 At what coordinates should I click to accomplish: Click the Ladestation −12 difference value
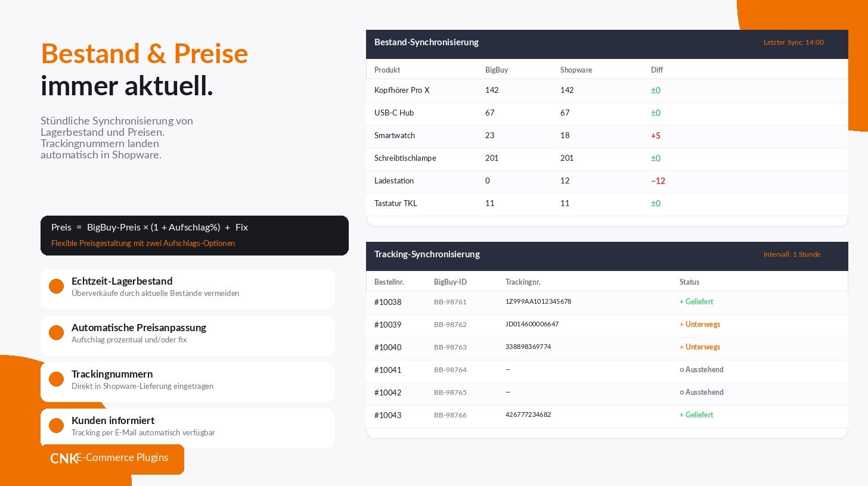(658, 181)
